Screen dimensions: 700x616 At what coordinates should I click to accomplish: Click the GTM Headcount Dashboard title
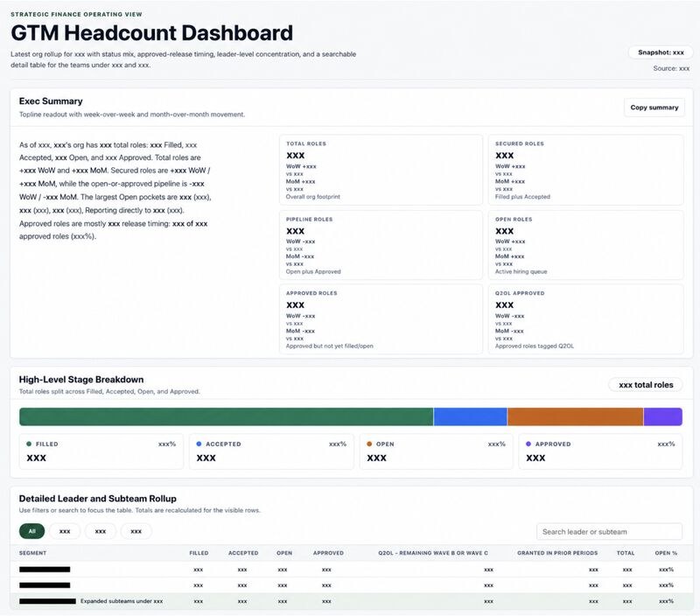coord(151,33)
